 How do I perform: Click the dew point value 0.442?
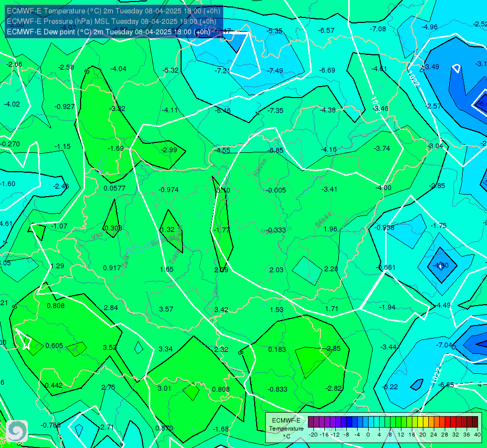54,385
